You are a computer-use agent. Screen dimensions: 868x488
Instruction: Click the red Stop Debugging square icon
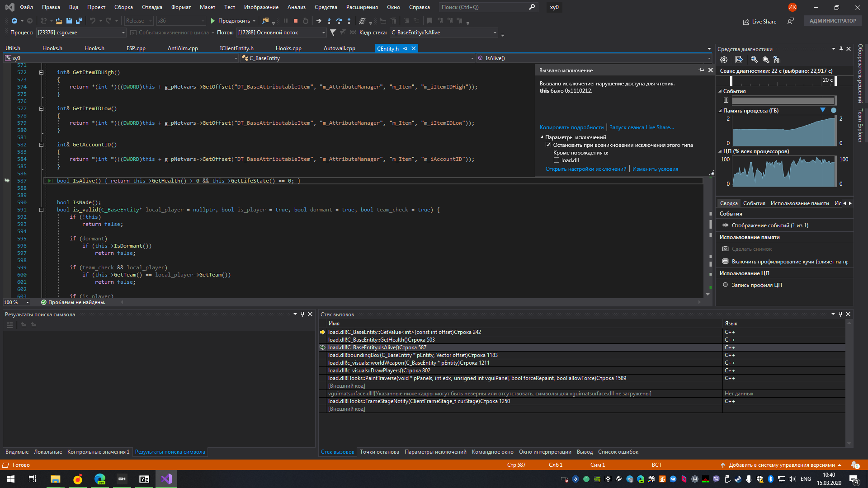click(296, 21)
